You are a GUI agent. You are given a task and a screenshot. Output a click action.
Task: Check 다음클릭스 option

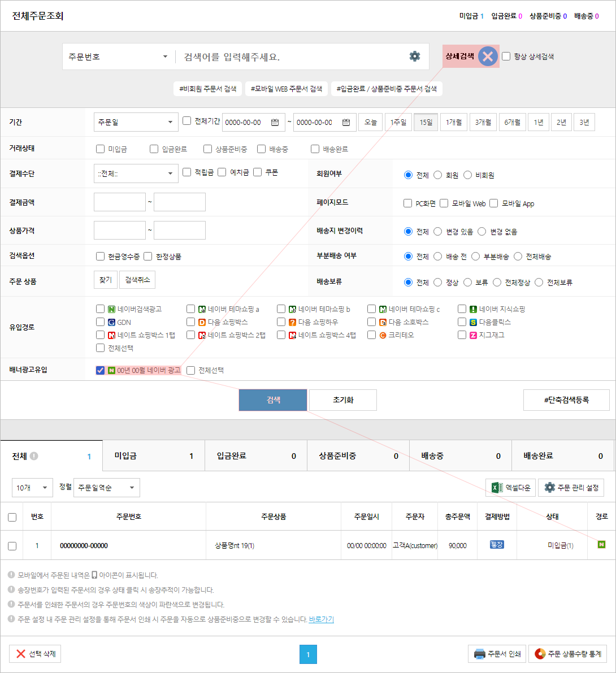coord(462,322)
